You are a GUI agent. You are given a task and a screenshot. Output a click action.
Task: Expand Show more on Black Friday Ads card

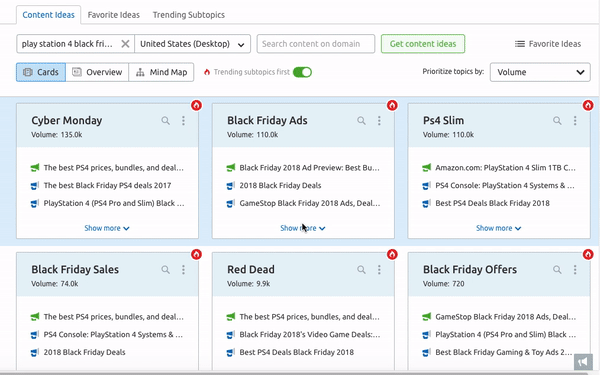303,228
